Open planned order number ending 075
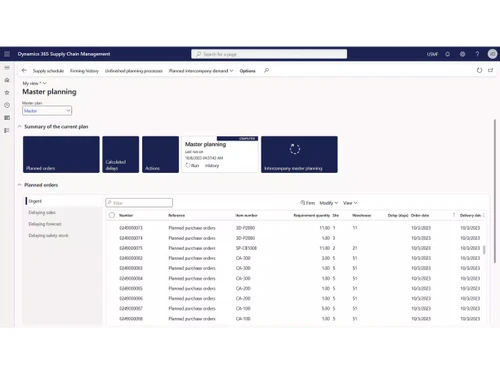Viewport: 500px width, 375px height. pos(131,248)
